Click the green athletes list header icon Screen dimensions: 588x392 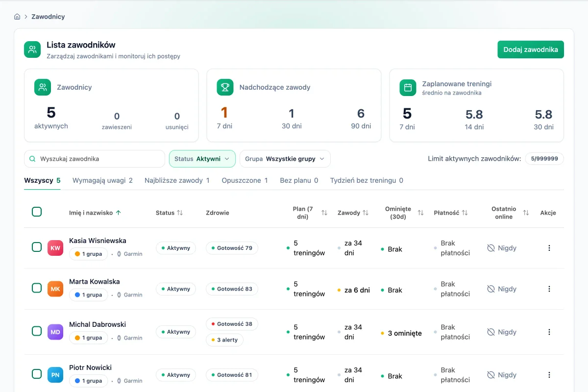pos(32,49)
